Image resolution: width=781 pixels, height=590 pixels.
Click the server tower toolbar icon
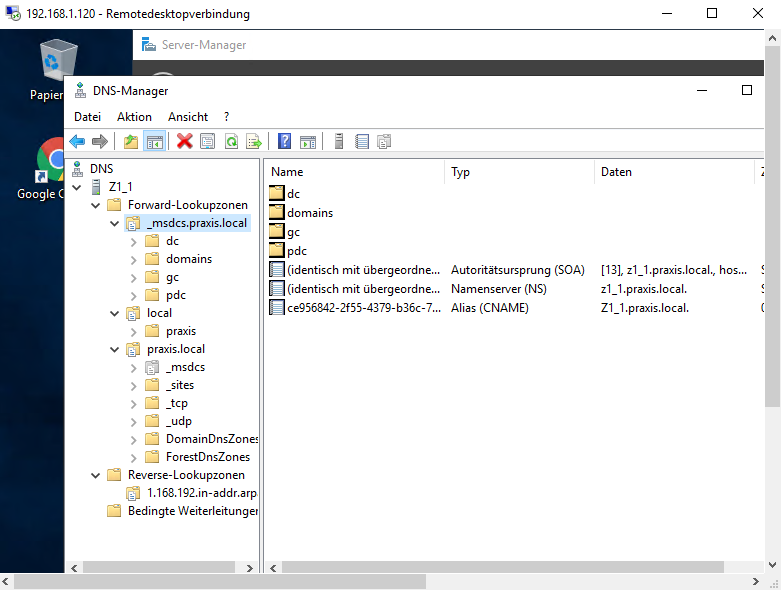coord(339,141)
